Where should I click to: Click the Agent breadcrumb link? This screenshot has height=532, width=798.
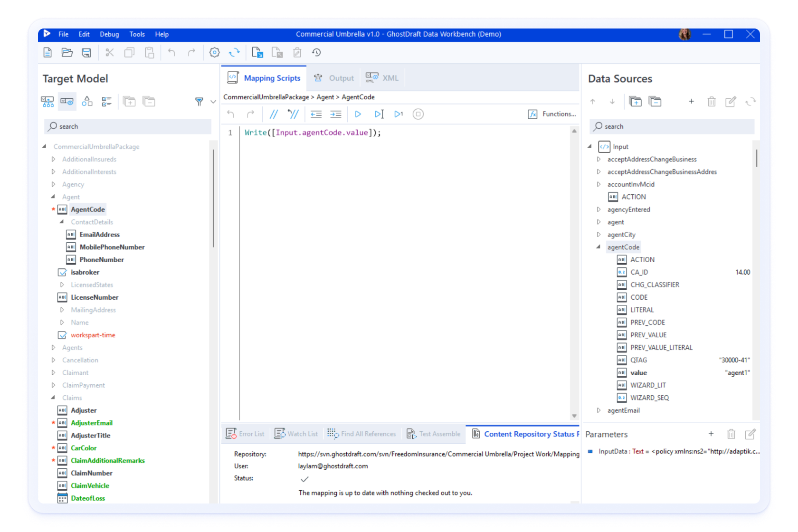325,97
